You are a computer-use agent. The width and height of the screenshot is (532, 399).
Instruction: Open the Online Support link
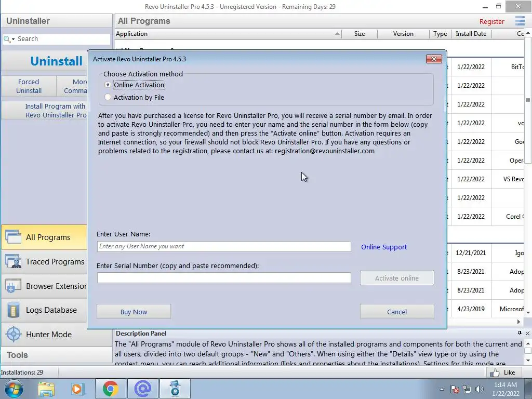coord(384,247)
